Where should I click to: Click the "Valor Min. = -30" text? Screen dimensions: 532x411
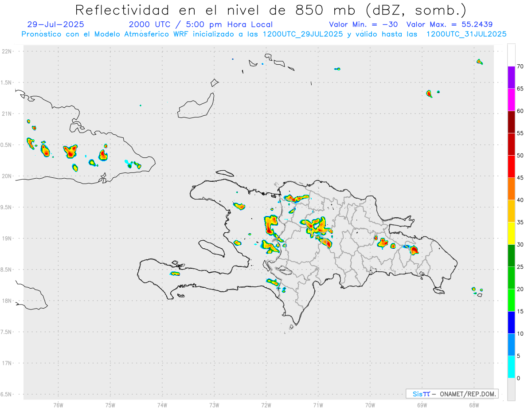364,24
